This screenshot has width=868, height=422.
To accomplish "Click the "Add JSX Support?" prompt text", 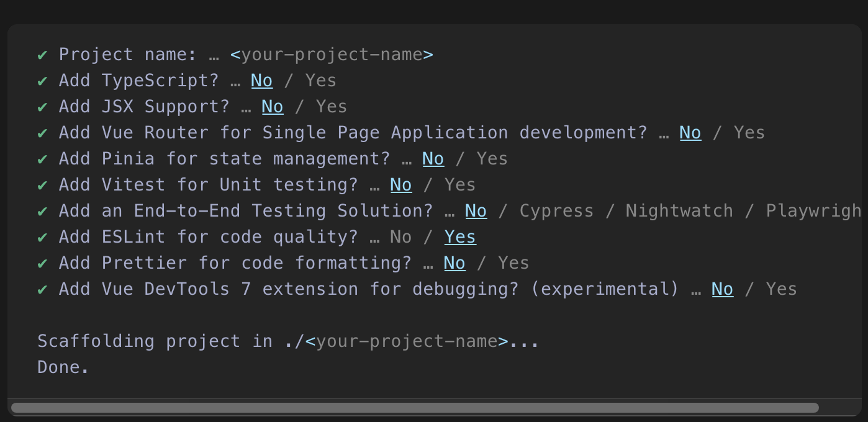I will (145, 107).
